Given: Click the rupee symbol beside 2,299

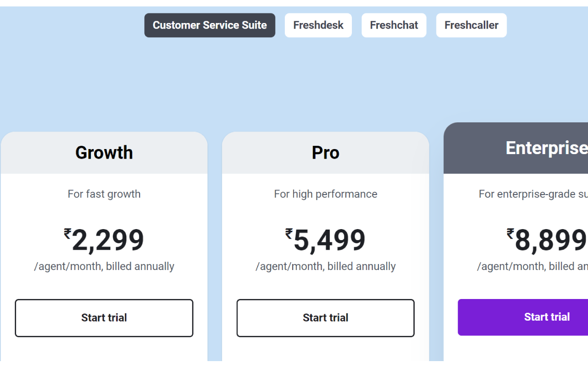Looking at the screenshot, I should (x=68, y=234).
